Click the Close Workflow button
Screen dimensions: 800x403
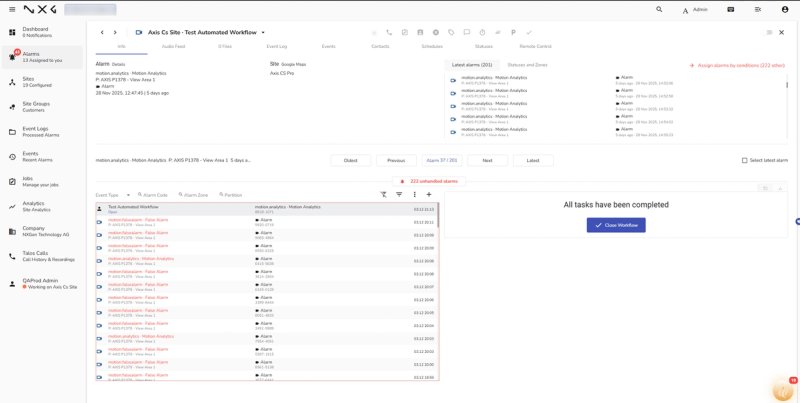click(616, 225)
